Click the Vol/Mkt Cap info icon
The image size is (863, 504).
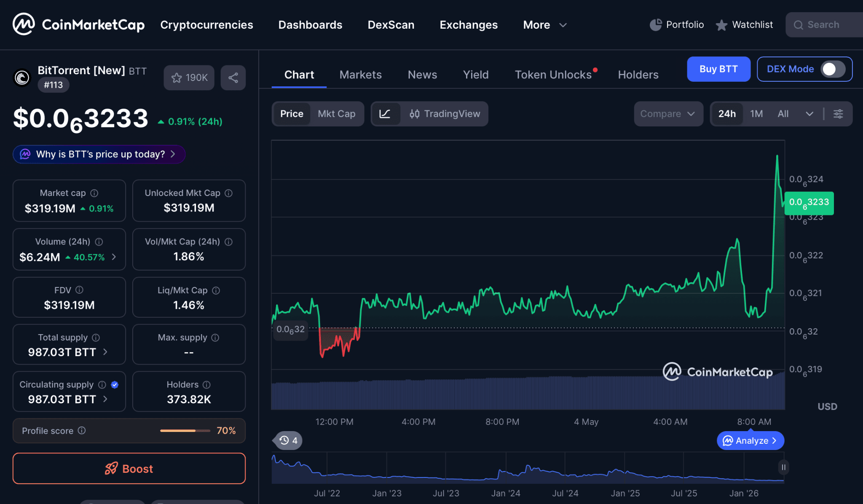pyautogui.click(x=228, y=242)
